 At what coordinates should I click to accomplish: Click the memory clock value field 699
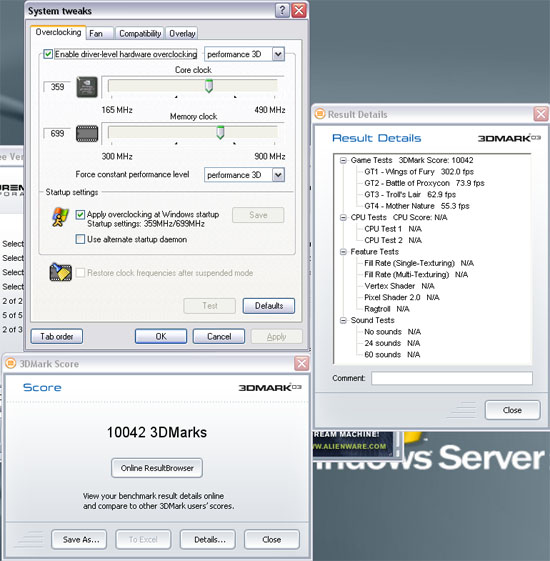tap(57, 134)
